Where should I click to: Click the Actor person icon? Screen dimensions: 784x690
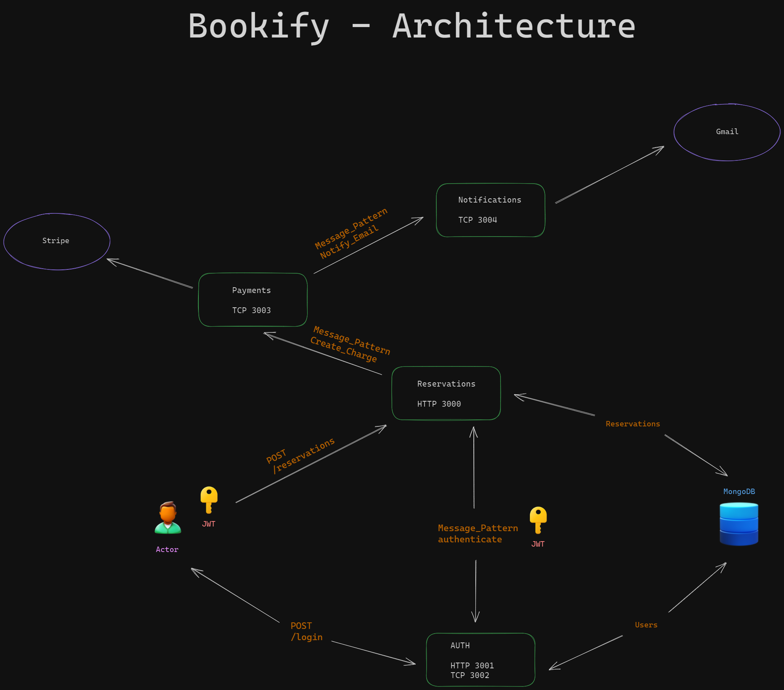[168, 518]
